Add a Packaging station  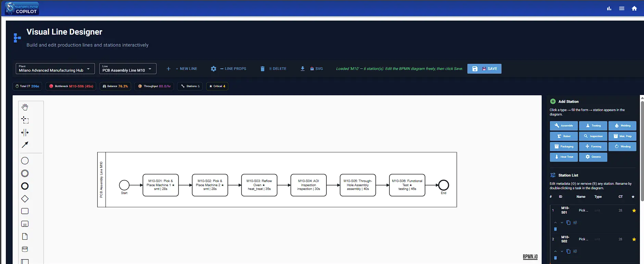pyautogui.click(x=564, y=147)
